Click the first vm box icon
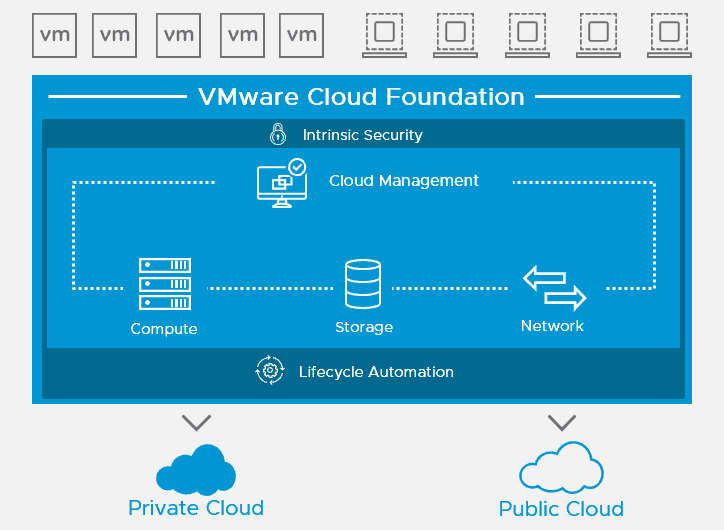 54,36
